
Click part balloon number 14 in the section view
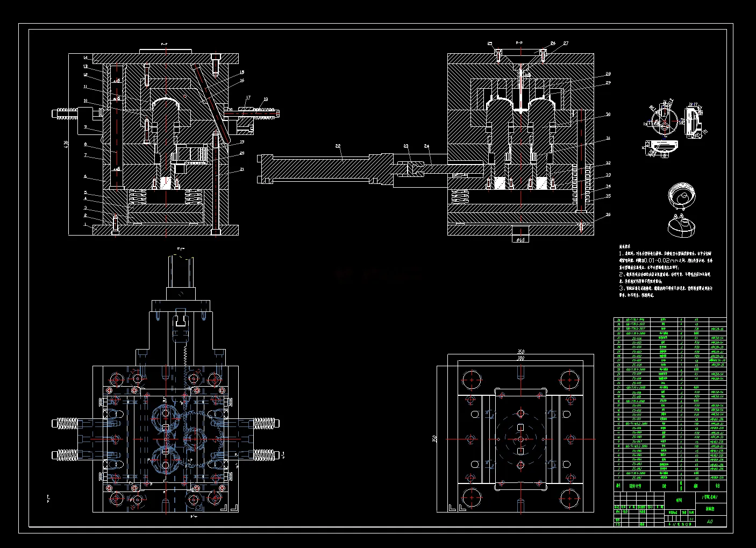click(x=85, y=58)
